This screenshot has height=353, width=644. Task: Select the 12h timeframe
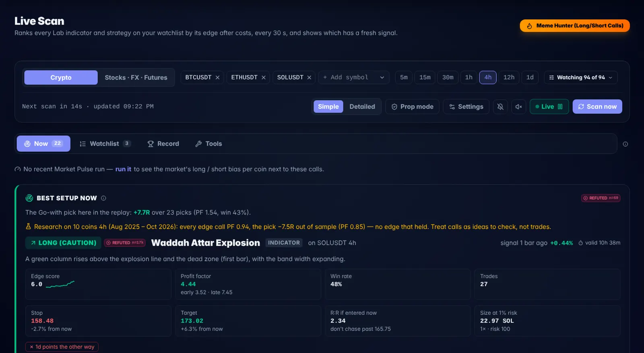[x=509, y=78]
